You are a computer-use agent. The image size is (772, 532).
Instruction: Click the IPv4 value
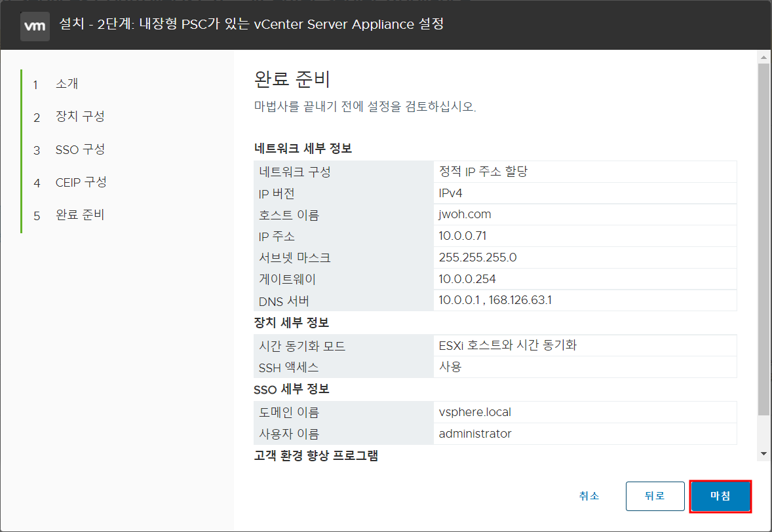(450, 193)
